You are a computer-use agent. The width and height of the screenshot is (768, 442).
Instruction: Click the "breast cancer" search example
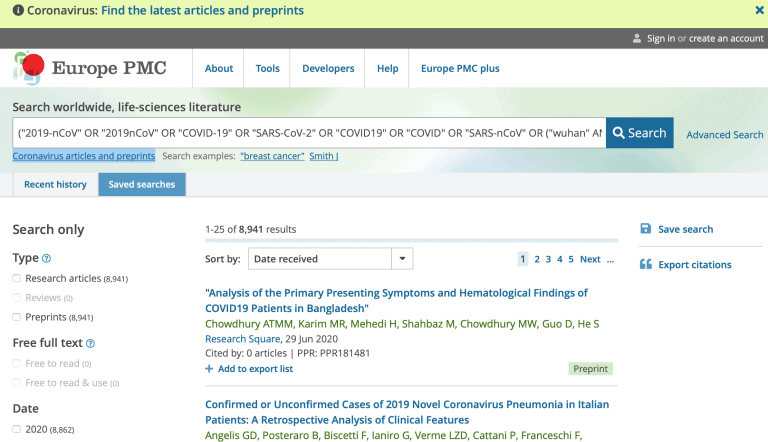(272, 156)
